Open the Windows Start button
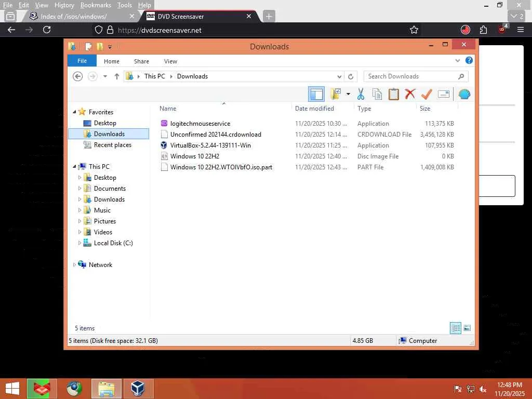Screen dimensions: 532x399 click(x=12, y=389)
